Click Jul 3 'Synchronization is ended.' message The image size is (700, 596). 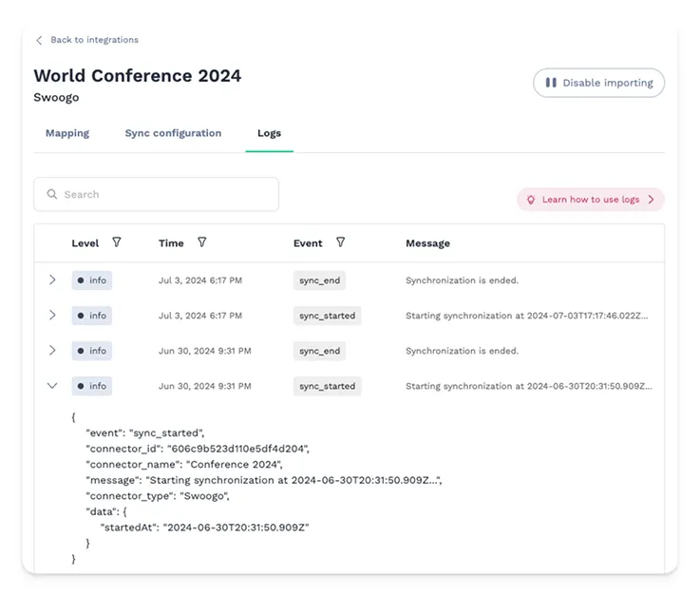point(462,280)
